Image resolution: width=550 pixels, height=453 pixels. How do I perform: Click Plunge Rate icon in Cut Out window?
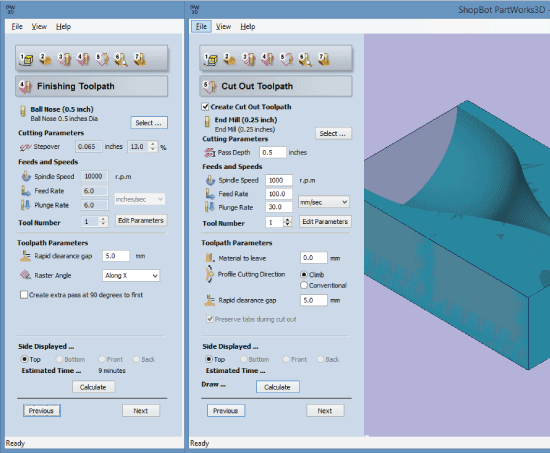[x=209, y=207]
